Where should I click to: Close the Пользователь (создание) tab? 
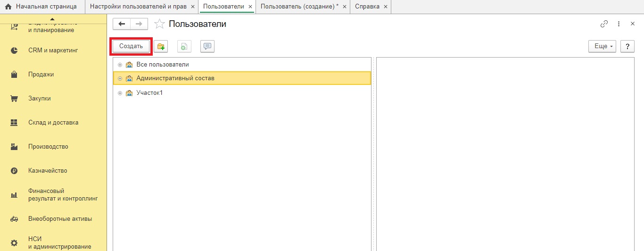tap(344, 7)
